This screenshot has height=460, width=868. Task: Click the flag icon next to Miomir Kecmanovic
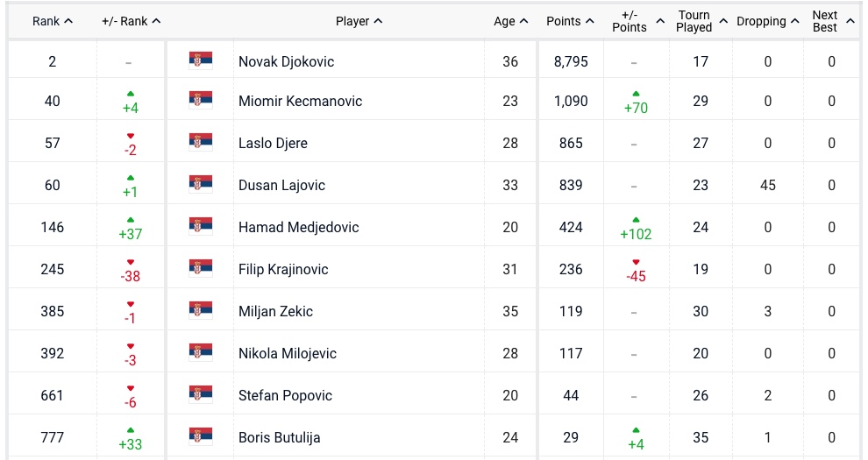click(x=200, y=100)
